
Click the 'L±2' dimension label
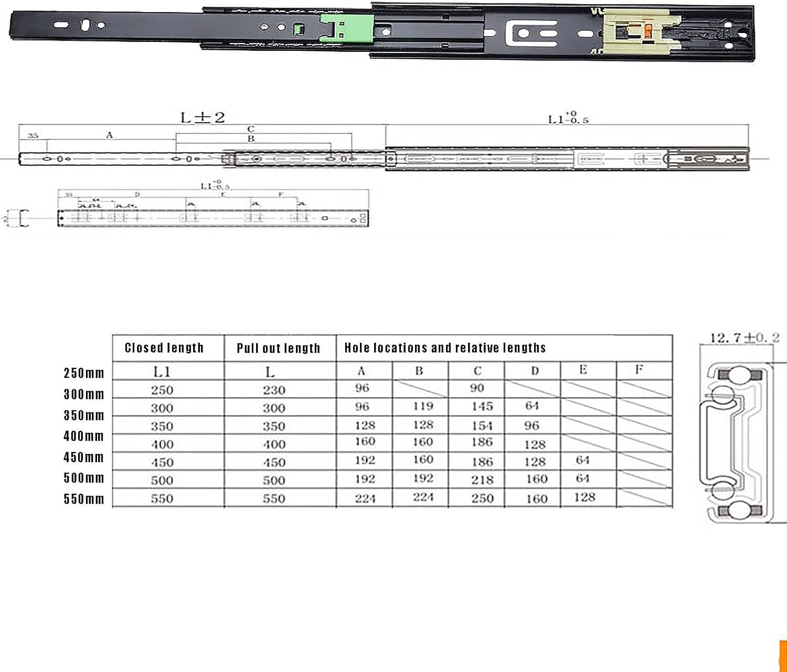tap(203, 117)
